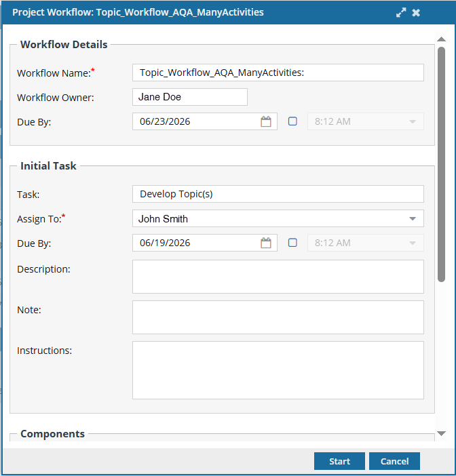This screenshot has height=476, width=456.
Task: Focus the Workflow Name input field
Action: (x=278, y=73)
